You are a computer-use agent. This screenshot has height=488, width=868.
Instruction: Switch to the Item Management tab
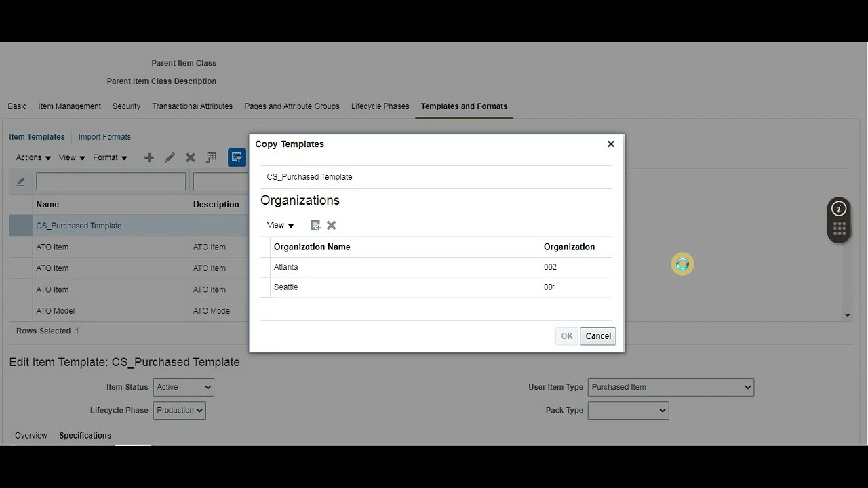[69, 106]
